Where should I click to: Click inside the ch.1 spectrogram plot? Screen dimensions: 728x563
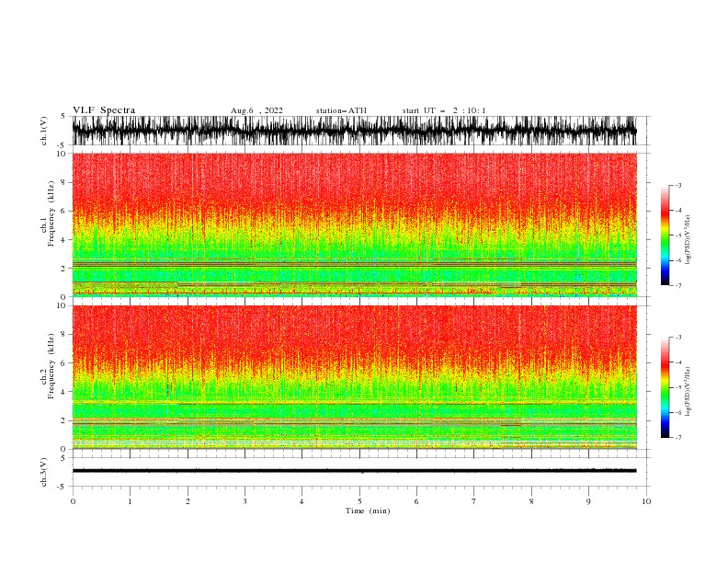(x=354, y=224)
